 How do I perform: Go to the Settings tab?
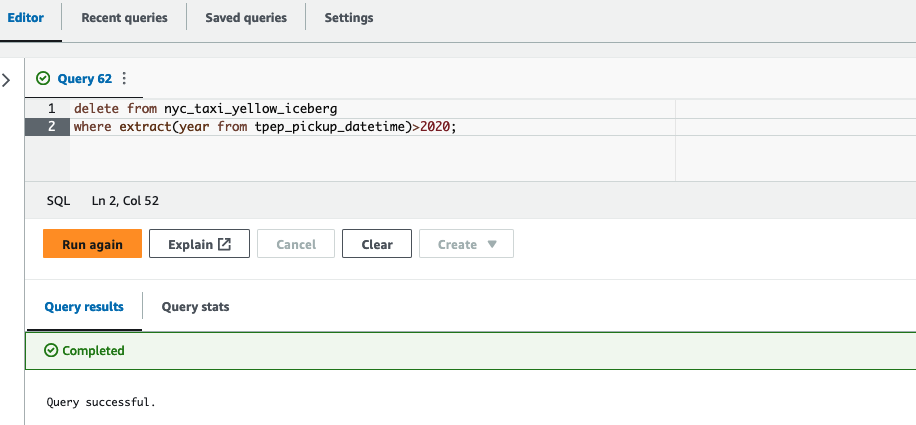349,18
